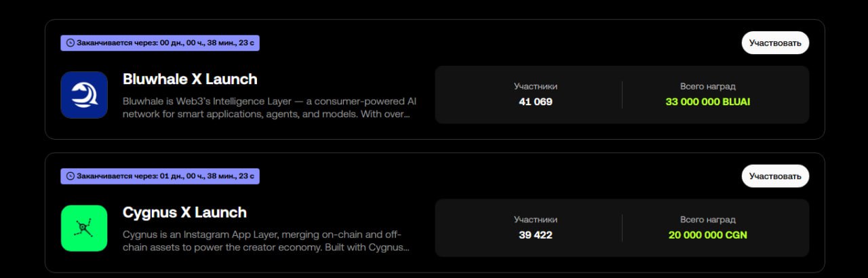Viewport: 868px width, 278px height.
Task: Click the Bluwhale description text
Action: point(269,107)
